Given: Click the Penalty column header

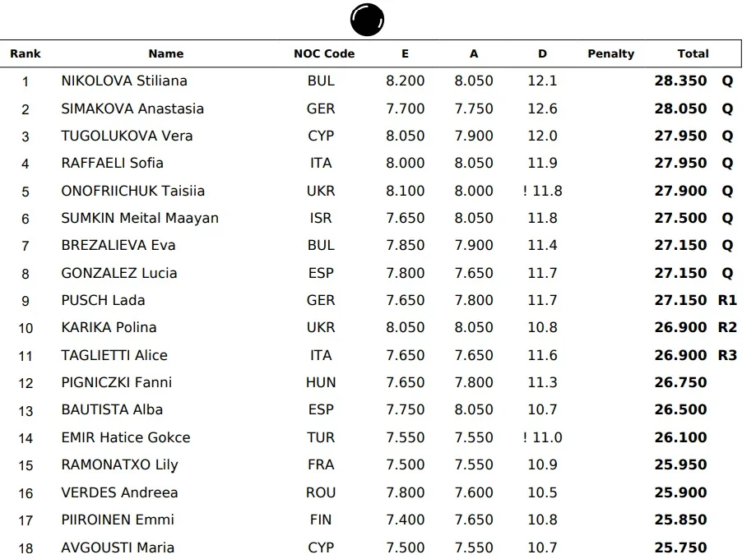Looking at the screenshot, I should coord(610,53).
